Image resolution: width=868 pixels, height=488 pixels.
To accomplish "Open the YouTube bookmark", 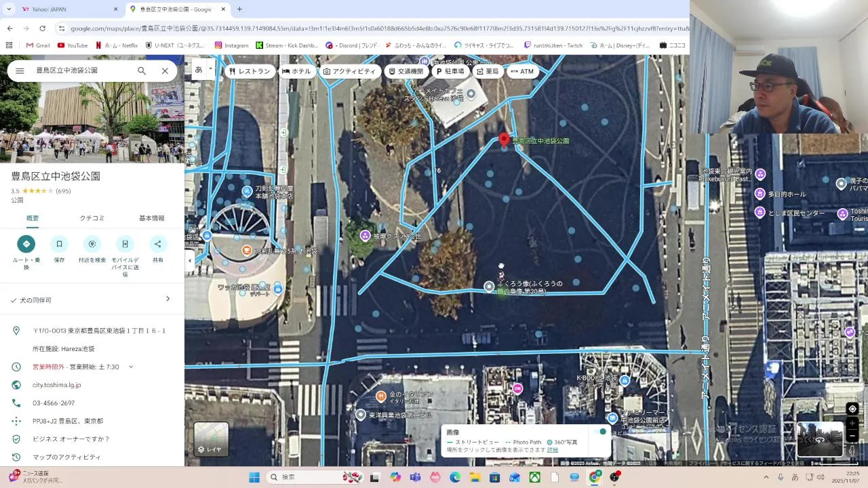I will pos(73,45).
